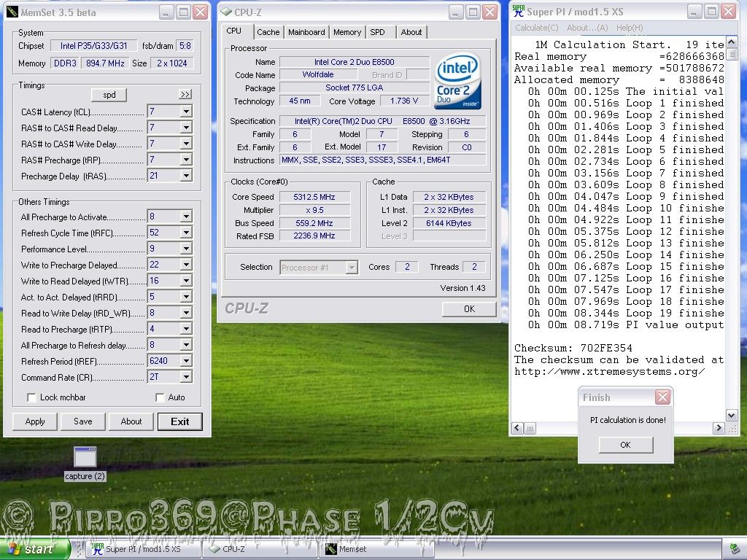Open Refresh Period (tREF) dropdown
747x560 pixels.
pyautogui.click(x=186, y=361)
